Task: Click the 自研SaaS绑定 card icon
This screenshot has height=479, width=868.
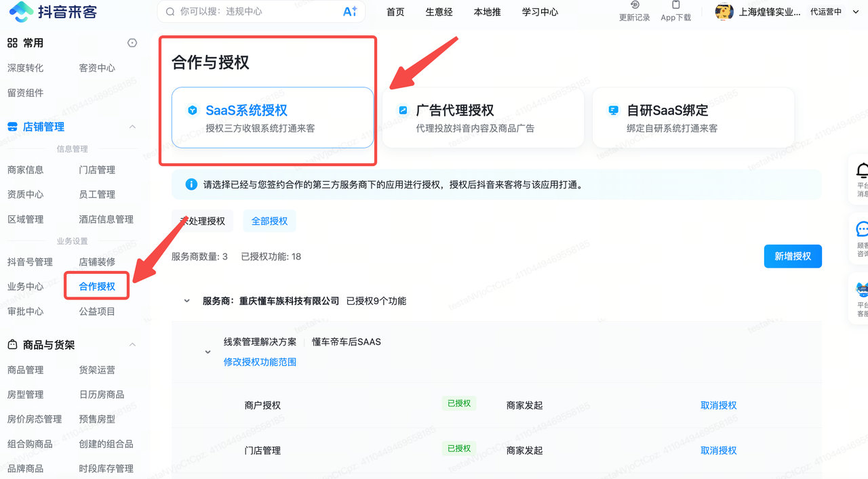Action: (613, 110)
